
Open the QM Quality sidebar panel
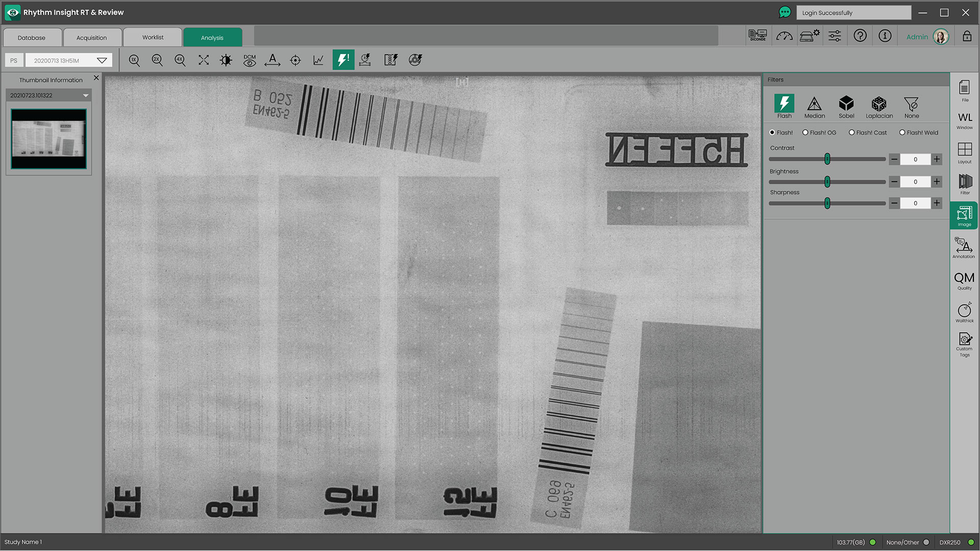click(x=964, y=281)
